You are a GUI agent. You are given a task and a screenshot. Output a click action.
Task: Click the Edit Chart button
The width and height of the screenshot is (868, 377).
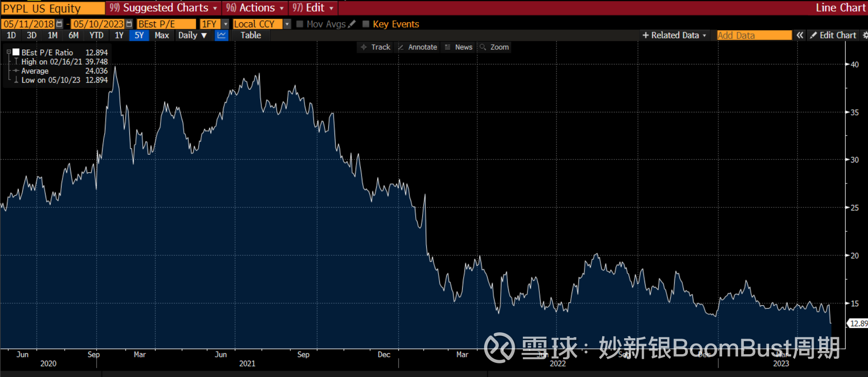click(833, 35)
